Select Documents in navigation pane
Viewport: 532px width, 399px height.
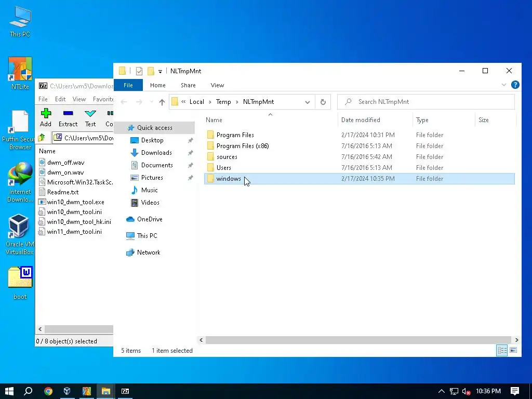157,165
